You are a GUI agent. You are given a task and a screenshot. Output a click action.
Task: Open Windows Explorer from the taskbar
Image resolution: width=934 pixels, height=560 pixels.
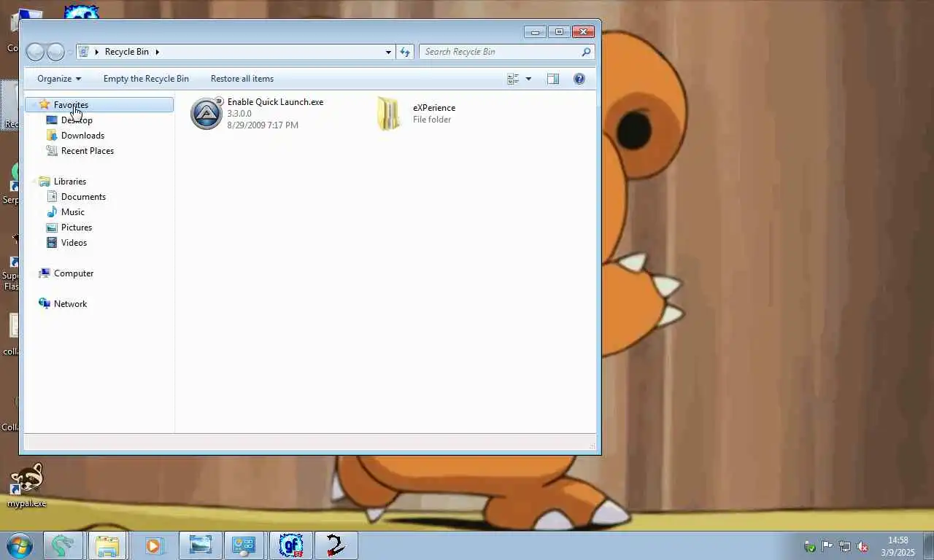(x=107, y=545)
